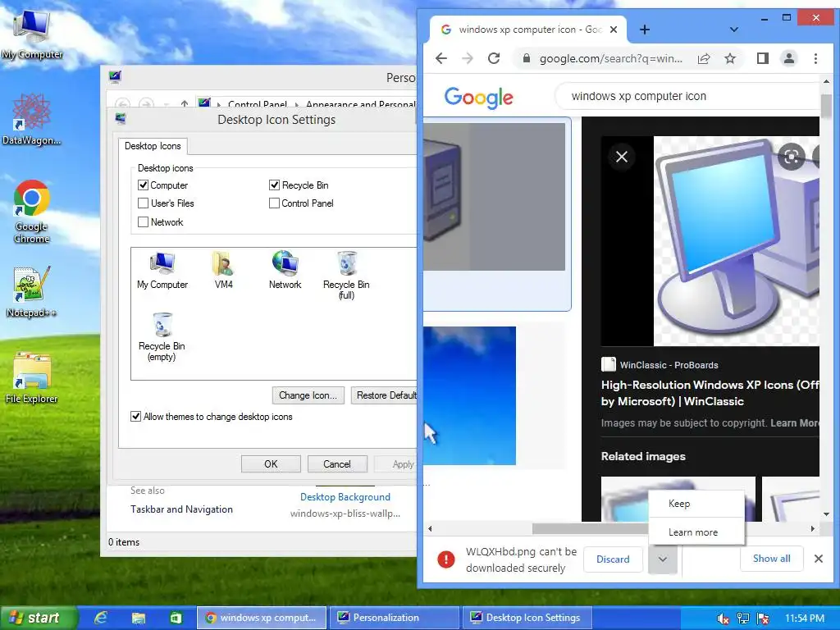
Task: Click Cancel in Desktop Icon Settings
Action: point(337,464)
